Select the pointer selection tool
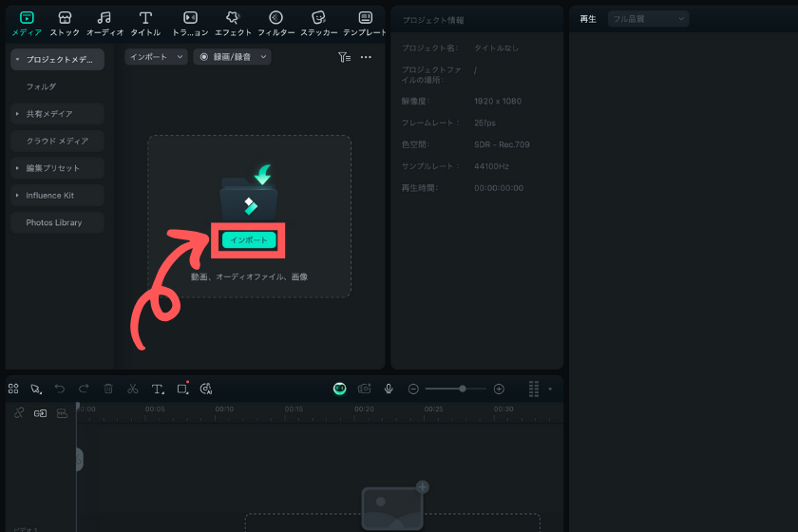This screenshot has height=532, width=798. (36, 389)
